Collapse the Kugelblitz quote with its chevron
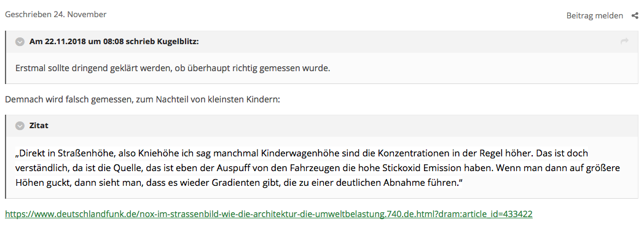Viewport: 644px width, 230px height. pyautogui.click(x=20, y=42)
